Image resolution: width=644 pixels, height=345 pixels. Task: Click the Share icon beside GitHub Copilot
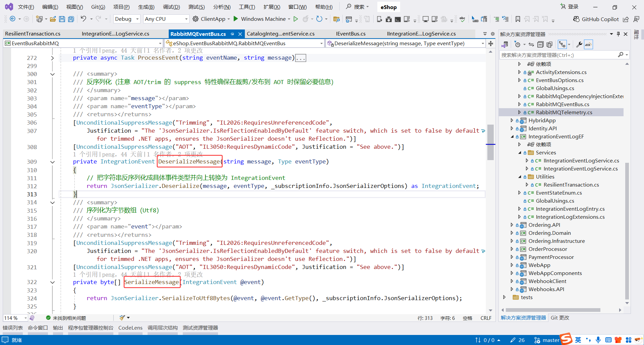[x=626, y=19]
